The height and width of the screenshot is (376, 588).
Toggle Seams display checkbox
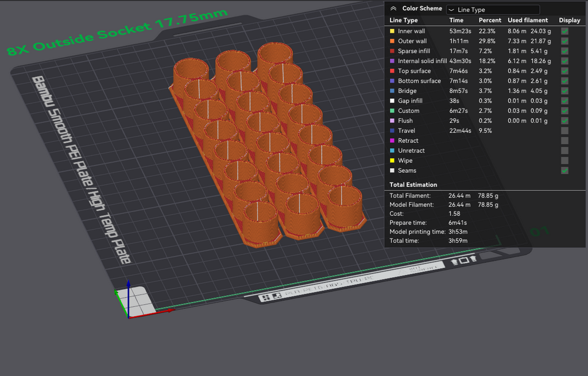(564, 170)
